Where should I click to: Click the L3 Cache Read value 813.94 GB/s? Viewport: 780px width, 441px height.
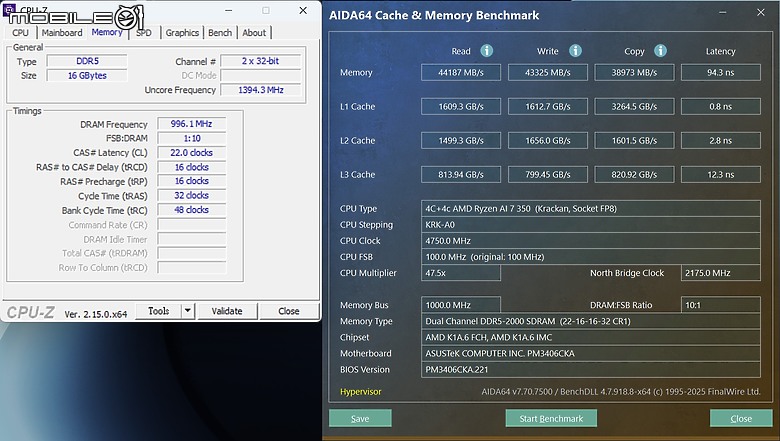461,175
